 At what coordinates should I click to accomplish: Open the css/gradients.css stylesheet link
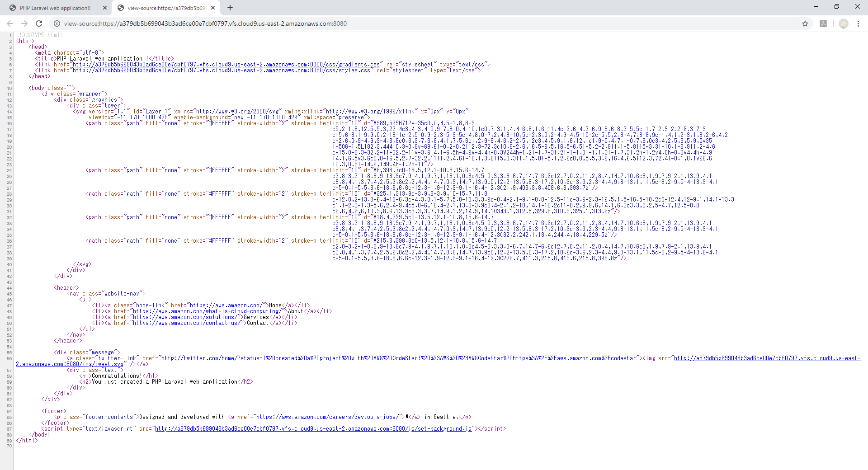click(226, 65)
